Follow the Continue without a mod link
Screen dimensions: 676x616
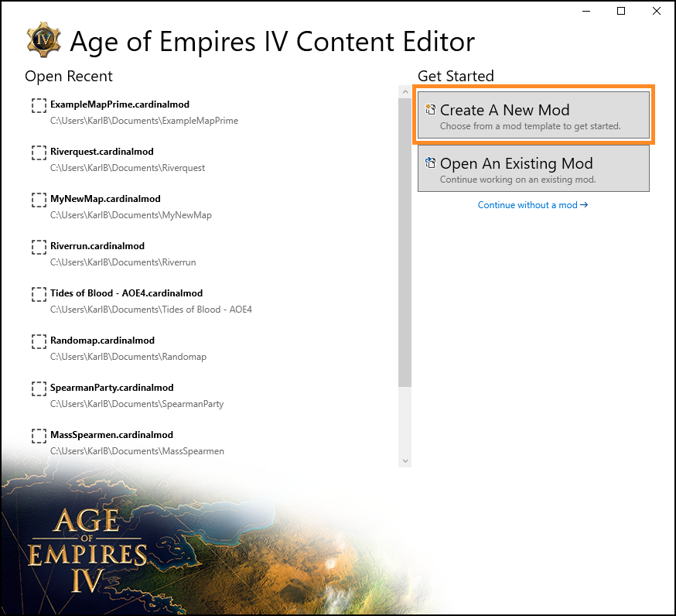533,205
